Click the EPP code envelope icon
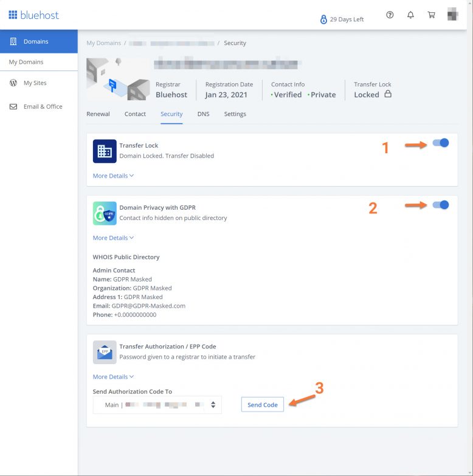This screenshot has height=476, width=473. click(105, 352)
